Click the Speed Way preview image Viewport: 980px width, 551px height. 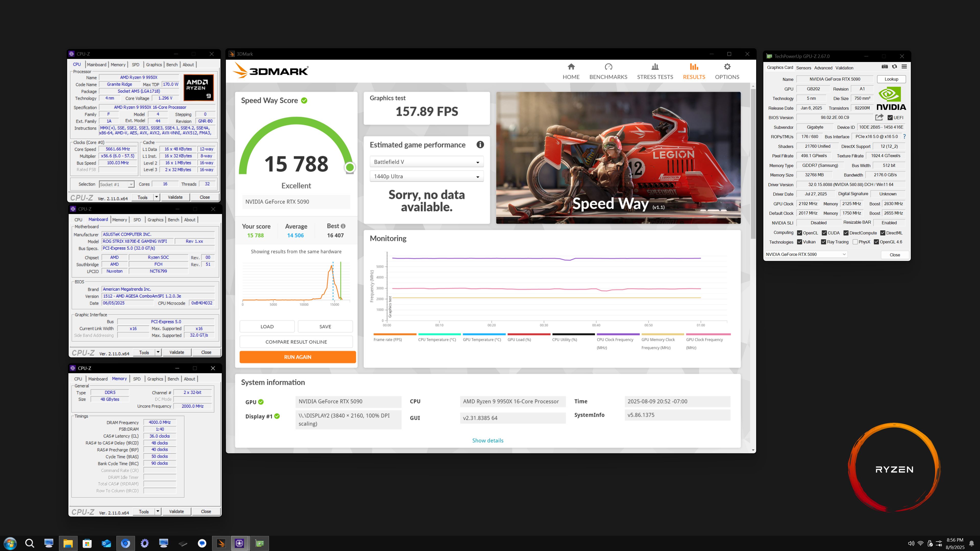coord(618,158)
